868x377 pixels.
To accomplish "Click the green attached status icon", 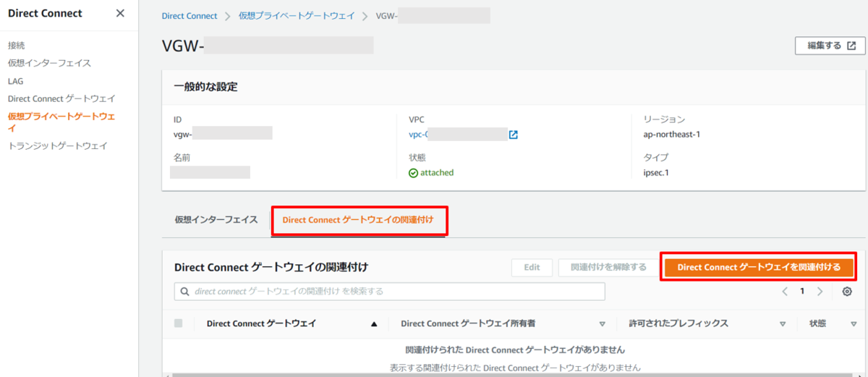I will tap(413, 173).
